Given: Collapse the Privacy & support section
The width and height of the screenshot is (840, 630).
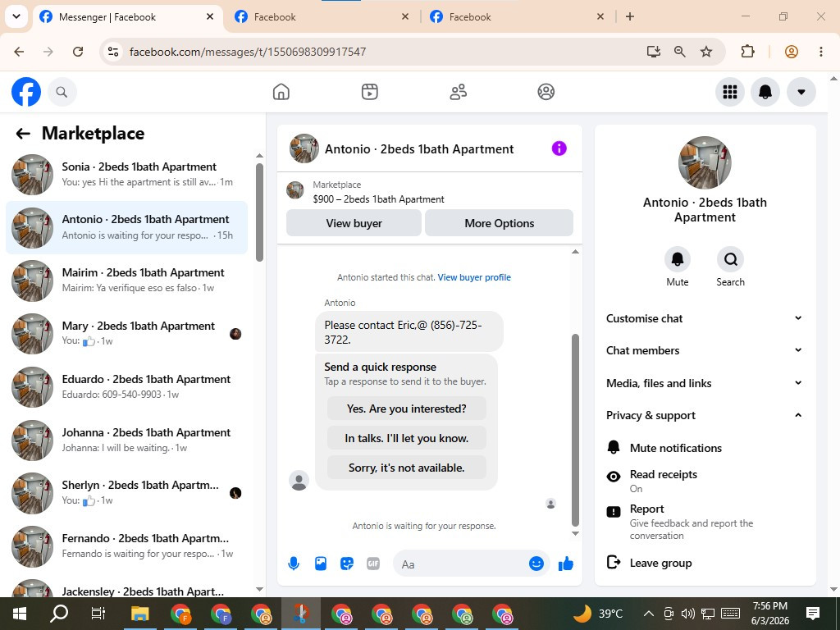Looking at the screenshot, I should (705, 415).
